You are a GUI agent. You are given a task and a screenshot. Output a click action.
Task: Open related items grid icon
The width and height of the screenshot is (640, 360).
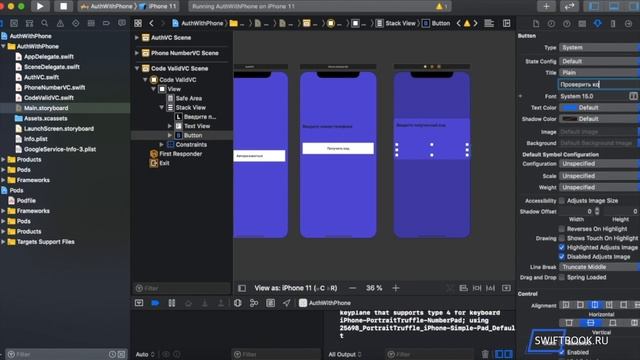click(138, 23)
